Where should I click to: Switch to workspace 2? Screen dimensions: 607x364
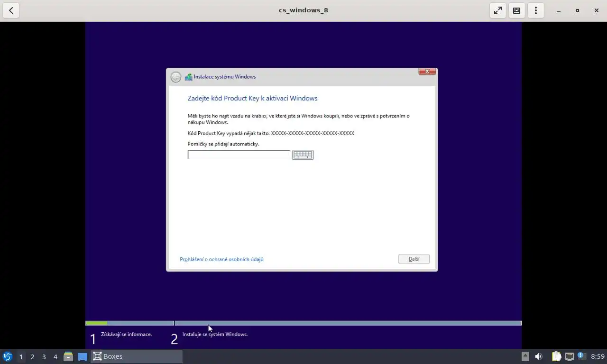32,356
